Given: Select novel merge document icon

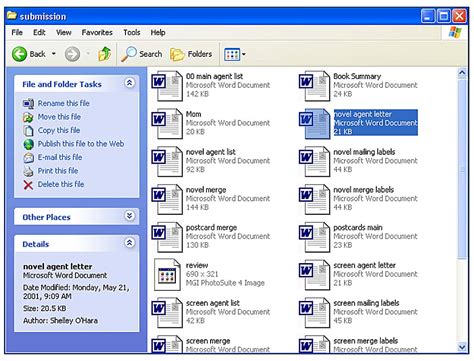Looking at the screenshot, I should [x=167, y=199].
